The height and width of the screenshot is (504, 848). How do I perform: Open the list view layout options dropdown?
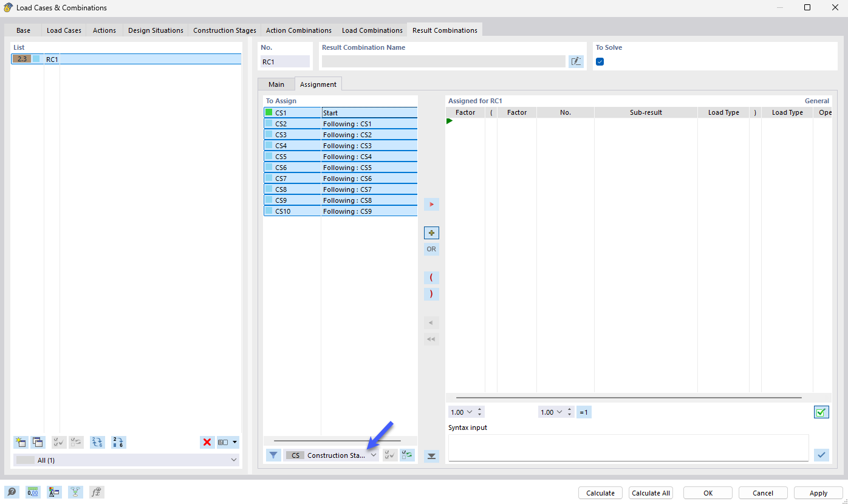tap(228, 442)
